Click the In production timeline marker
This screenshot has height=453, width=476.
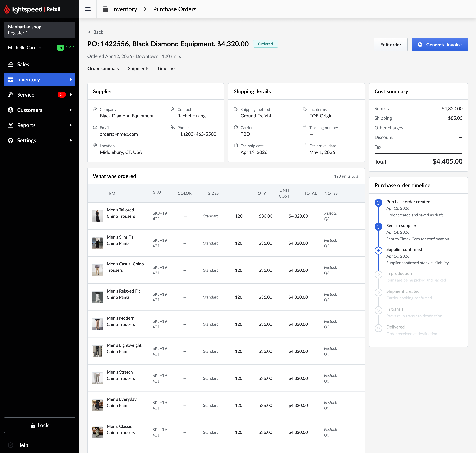coord(378,274)
